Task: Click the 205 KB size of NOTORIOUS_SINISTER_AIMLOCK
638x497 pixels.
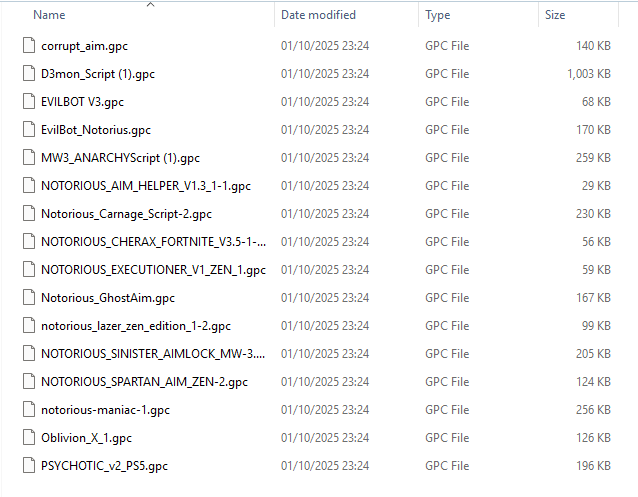Action: coord(593,354)
